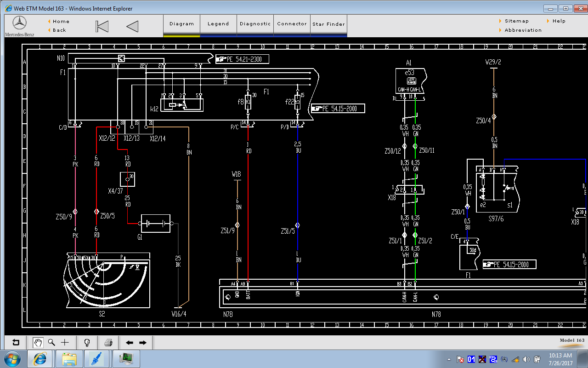588x368 pixels.
Task: Click the light bulb icon
Action: coord(87,343)
